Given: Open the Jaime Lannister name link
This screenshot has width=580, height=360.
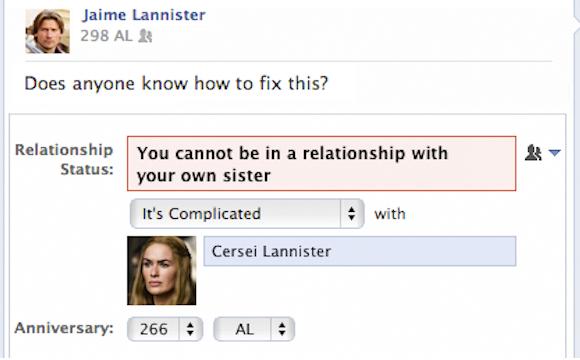Looking at the screenshot, I should click(x=144, y=15).
